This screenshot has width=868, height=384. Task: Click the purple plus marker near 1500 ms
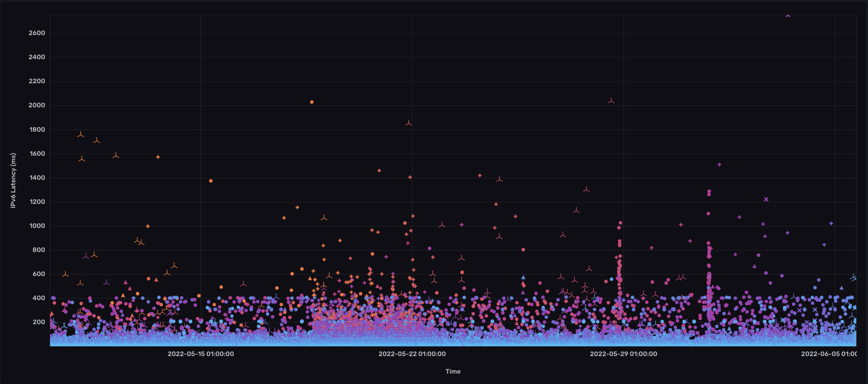pyautogui.click(x=719, y=165)
